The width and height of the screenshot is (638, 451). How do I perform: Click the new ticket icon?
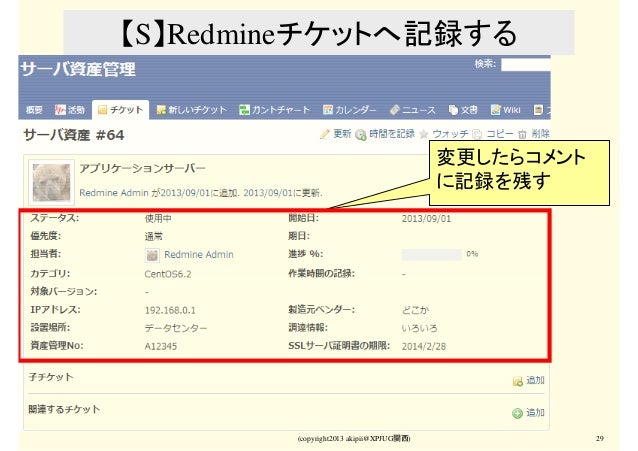(x=161, y=110)
